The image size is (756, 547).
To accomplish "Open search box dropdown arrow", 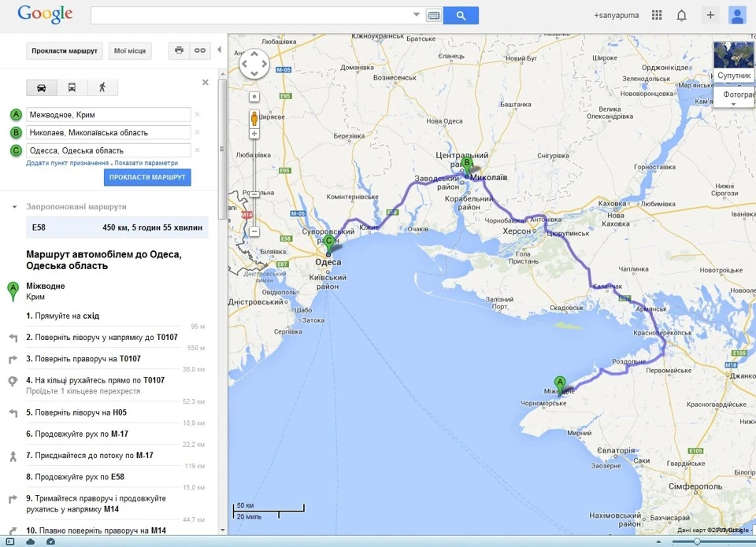I will tap(417, 15).
